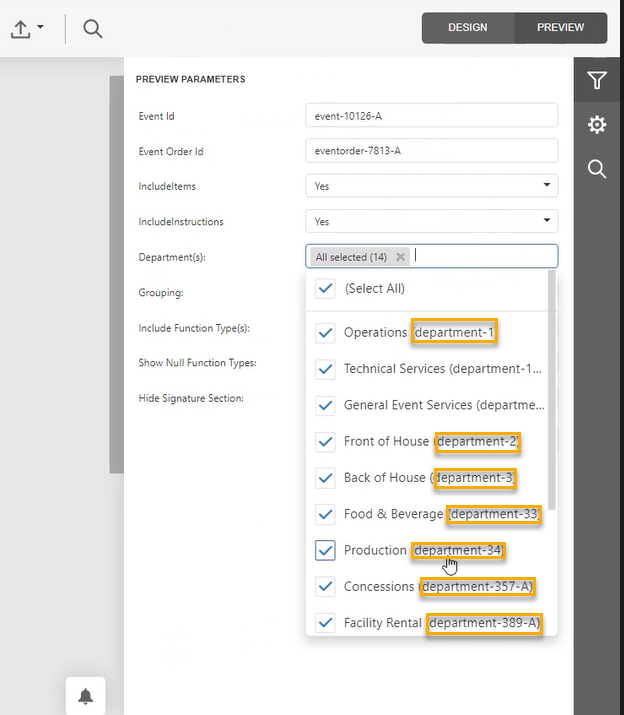This screenshot has width=624, height=715.
Task: Uncheck the Back of House checkbox
Action: click(325, 478)
